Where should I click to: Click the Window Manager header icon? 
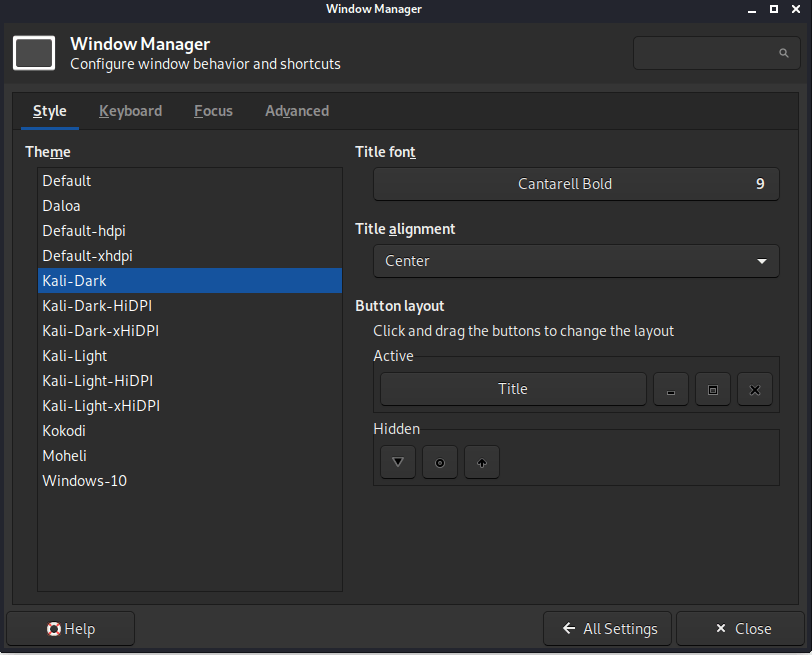tap(34, 53)
